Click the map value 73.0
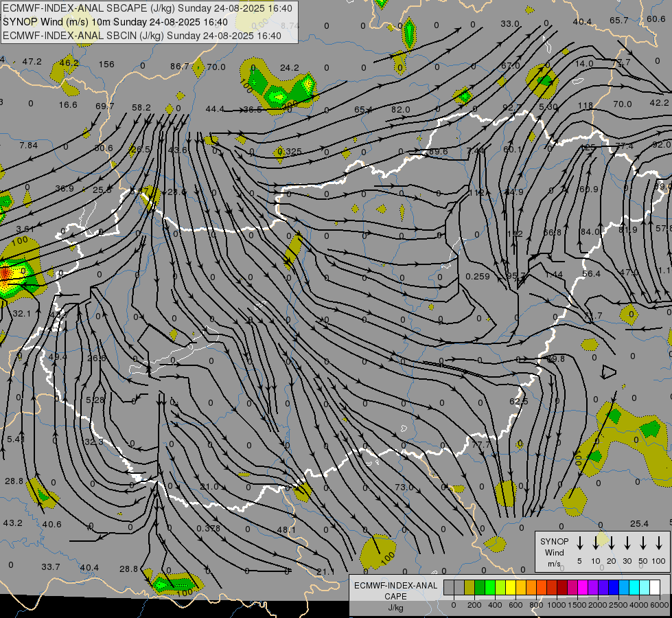Image resolution: width=672 pixels, height=618 pixels. [x=404, y=488]
